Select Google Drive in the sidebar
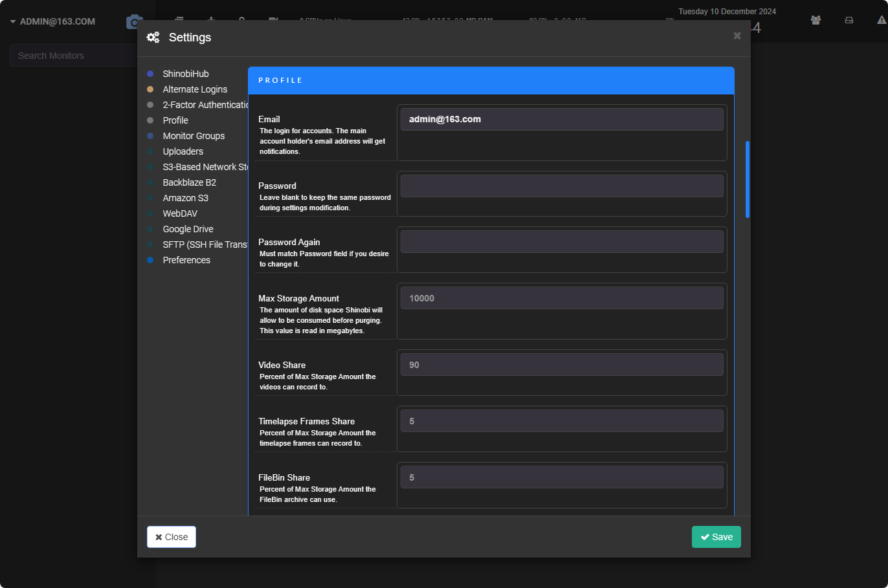 pos(188,229)
